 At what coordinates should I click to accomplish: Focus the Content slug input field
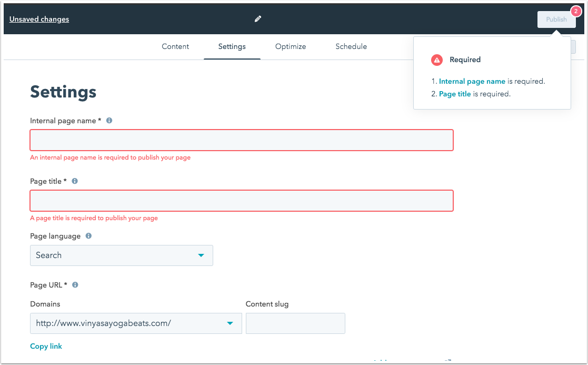(295, 323)
